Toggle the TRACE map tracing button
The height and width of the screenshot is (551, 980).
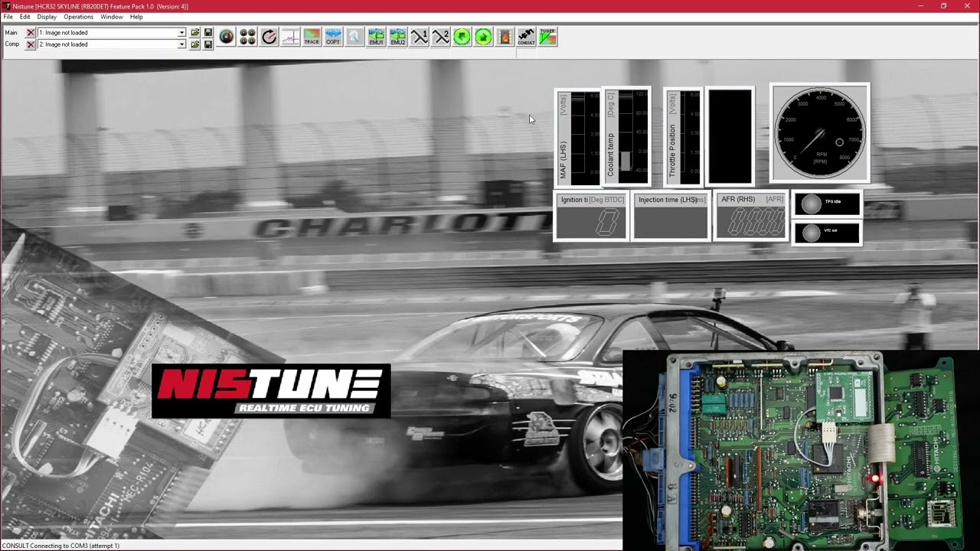coord(312,37)
